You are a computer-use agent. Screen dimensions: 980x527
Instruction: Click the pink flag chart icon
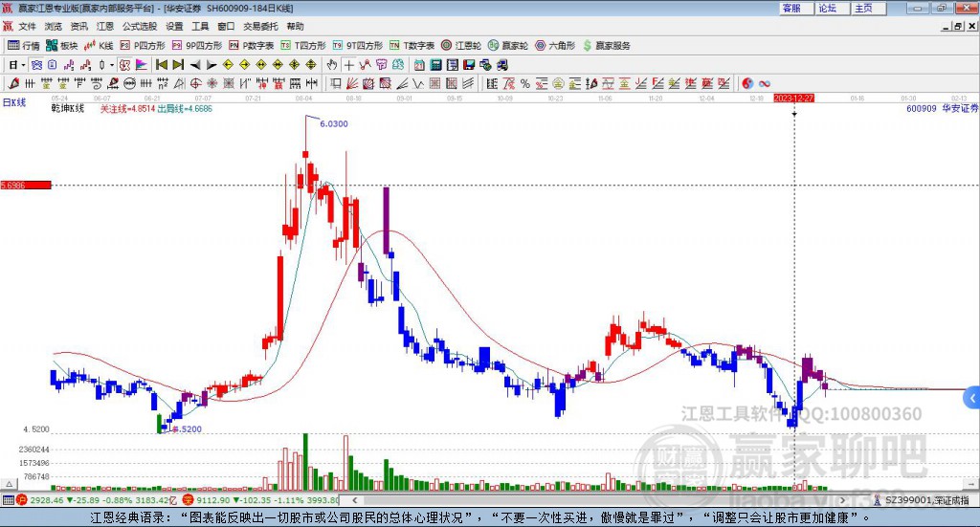tap(142, 65)
